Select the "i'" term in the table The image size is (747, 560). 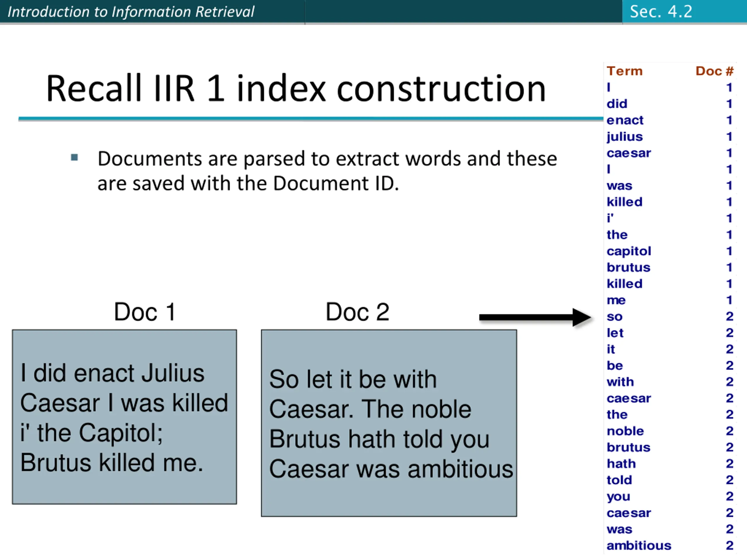[x=610, y=218]
